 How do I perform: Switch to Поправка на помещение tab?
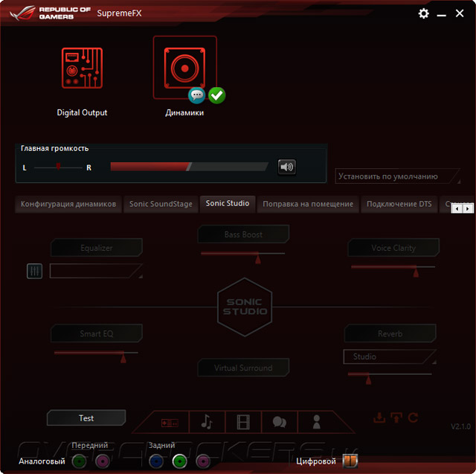[308, 204]
